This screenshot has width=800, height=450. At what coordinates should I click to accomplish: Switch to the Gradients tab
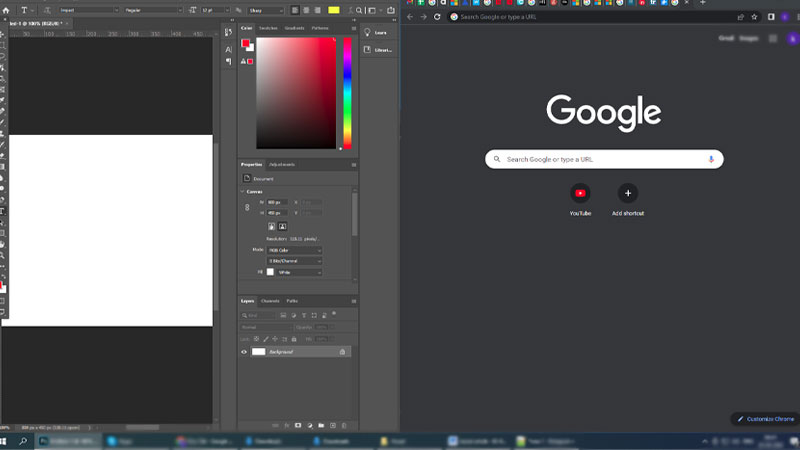pos(294,28)
